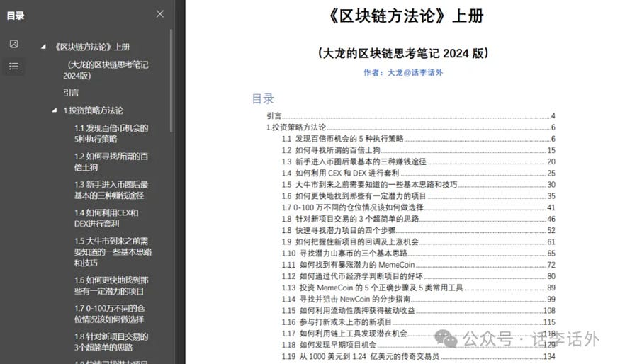Click the author link 大龙@话李话外
620x364 pixels.
(x=415, y=72)
